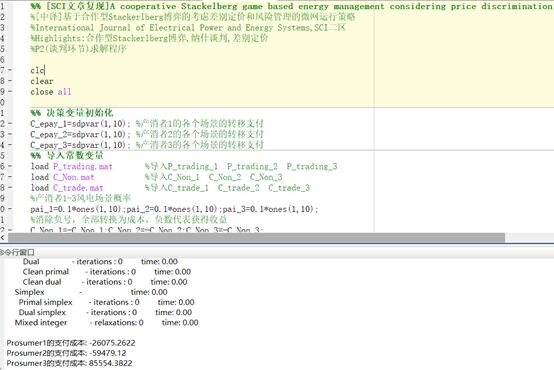Click the %Highlights comment line
Viewport: 554px width, 370px height.
[x=149, y=38]
